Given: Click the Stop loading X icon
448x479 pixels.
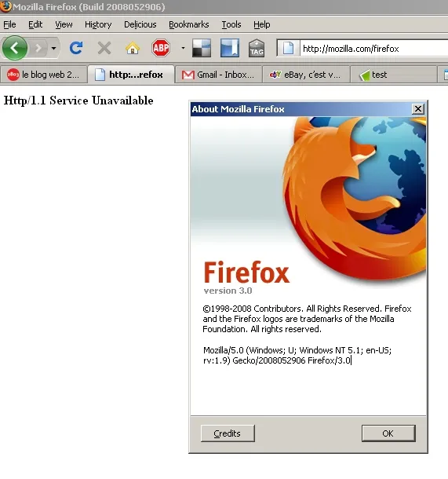Looking at the screenshot, I should 104,48.
